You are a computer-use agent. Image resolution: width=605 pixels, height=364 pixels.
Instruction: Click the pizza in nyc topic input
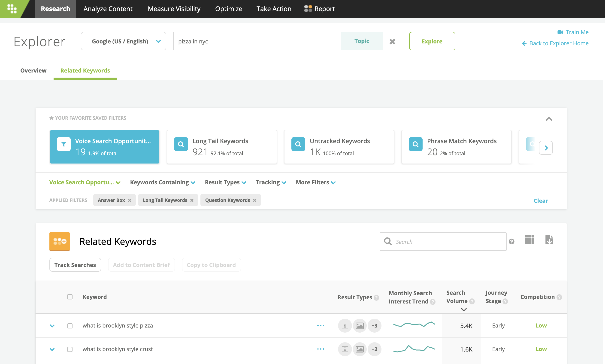(257, 41)
